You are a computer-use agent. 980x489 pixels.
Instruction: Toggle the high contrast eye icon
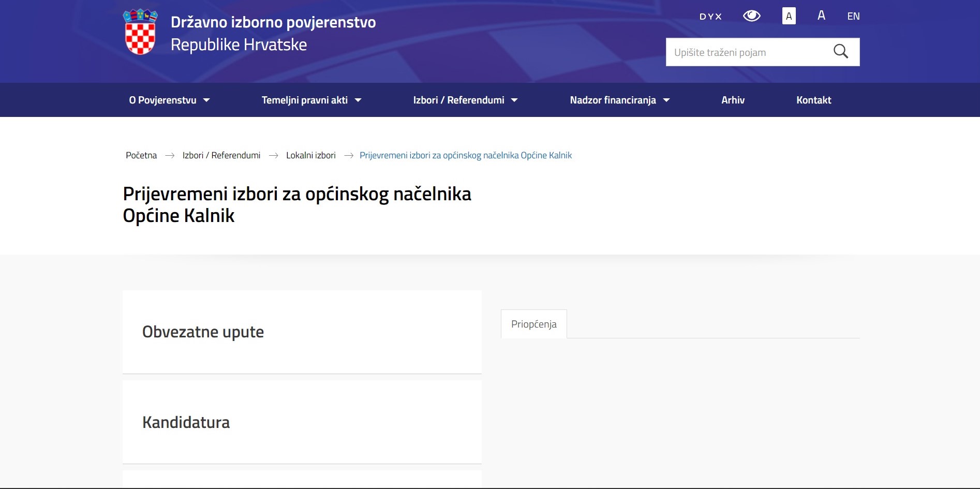tap(751, 16)
